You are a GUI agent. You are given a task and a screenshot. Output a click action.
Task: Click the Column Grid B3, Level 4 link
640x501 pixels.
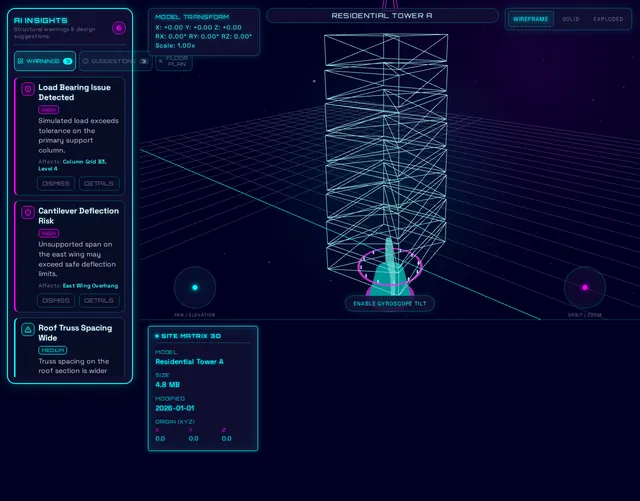73,165
